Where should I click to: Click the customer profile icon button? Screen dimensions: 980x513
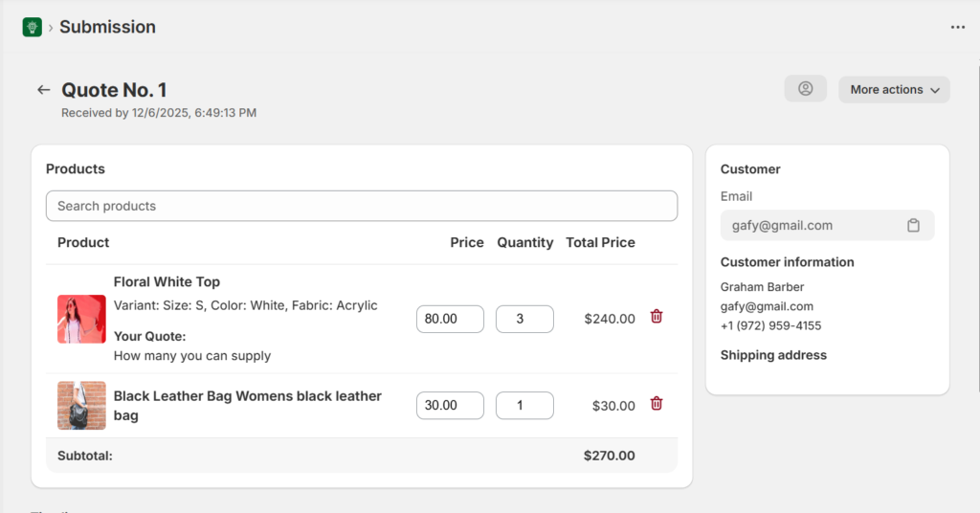[805, 89]
